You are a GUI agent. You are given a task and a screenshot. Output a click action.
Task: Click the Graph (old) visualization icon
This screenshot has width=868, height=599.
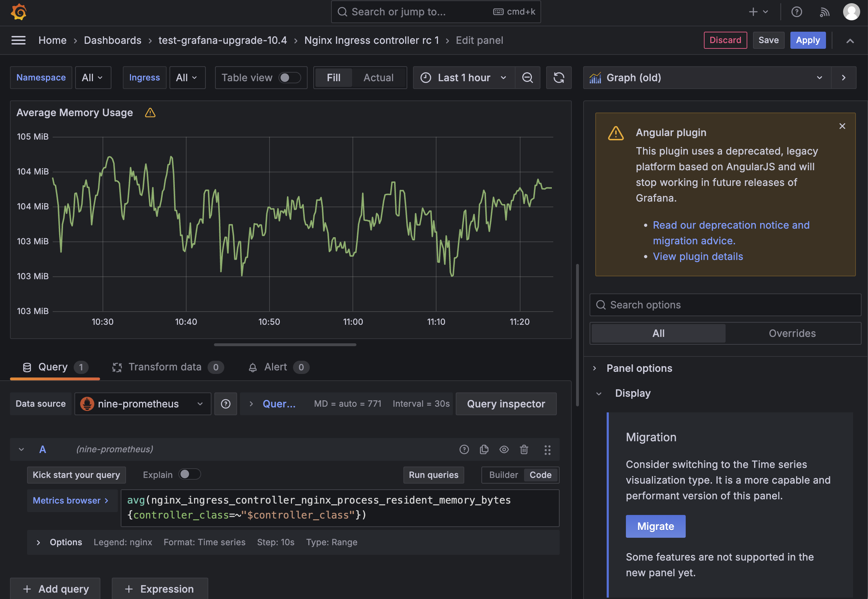pos(595,78)
